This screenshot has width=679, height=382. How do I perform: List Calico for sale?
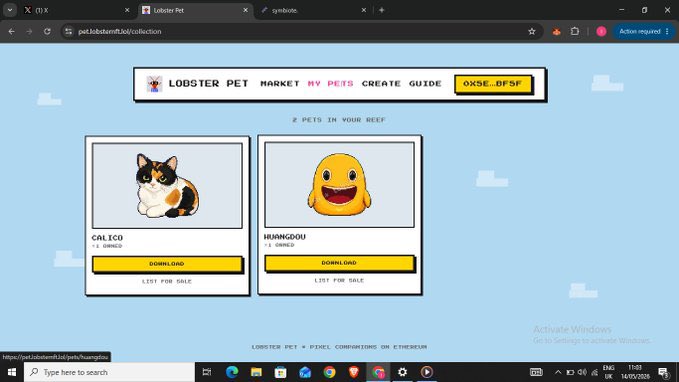167,282
